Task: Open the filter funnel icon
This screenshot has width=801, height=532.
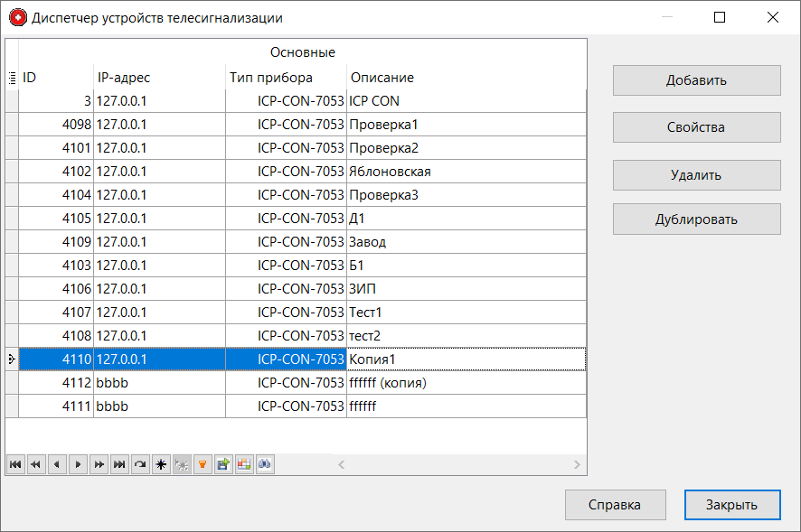Action: pos(203,464)
